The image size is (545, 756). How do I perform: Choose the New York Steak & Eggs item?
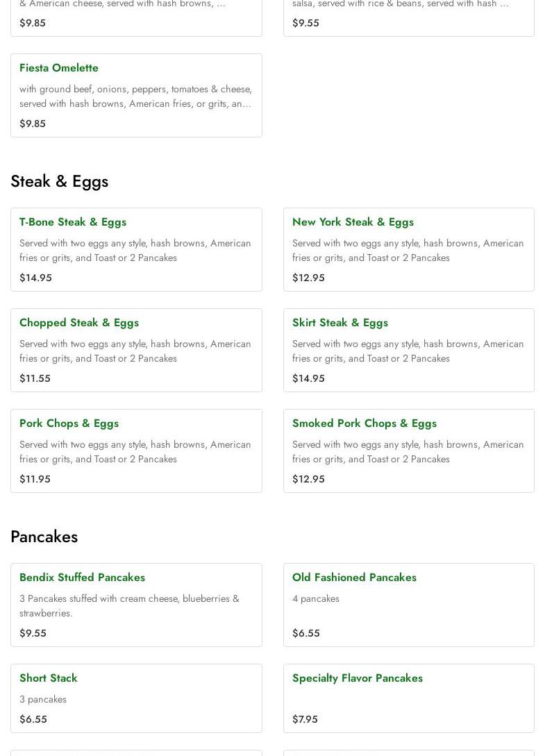(353, 222)
